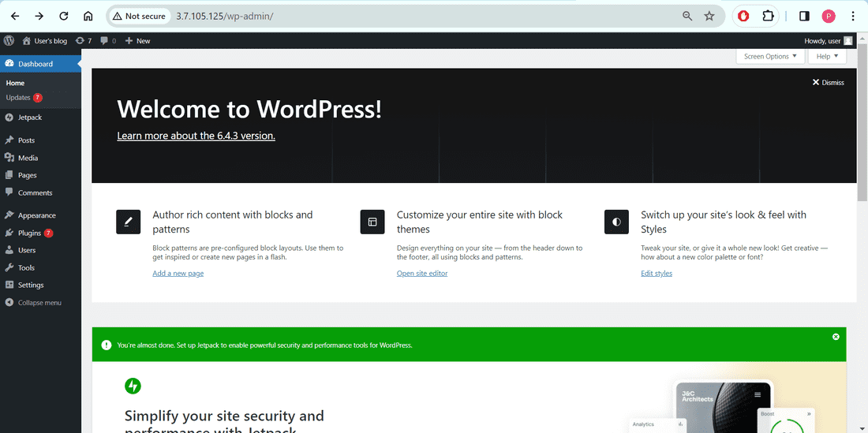
Task: Open comments bubble in admin bar
Action: click(108, 40)
